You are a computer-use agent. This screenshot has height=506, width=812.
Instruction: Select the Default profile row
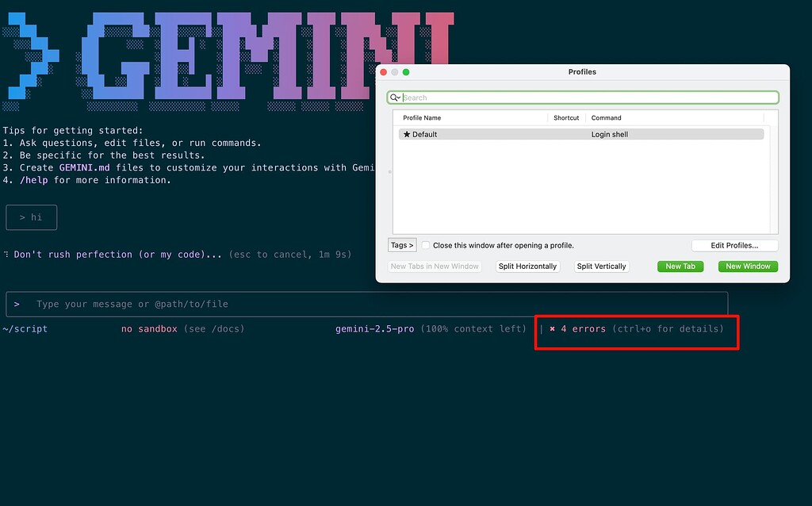[x=581, y=134]
